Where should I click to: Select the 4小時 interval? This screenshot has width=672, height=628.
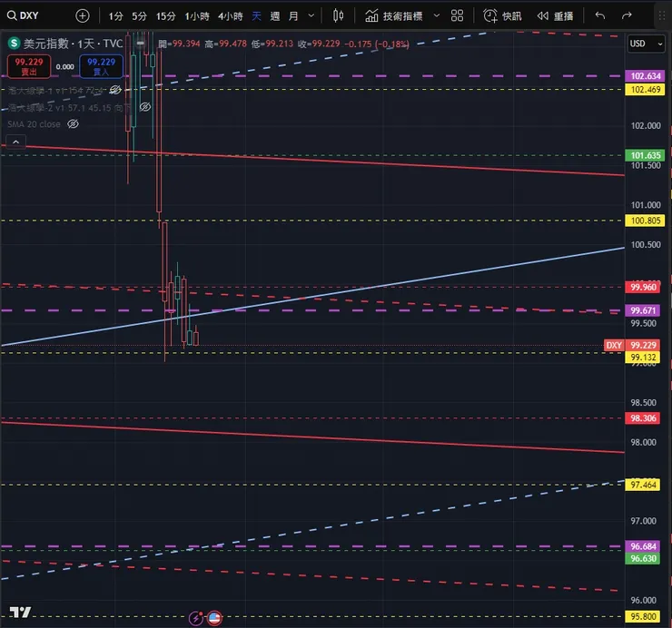(x=231, y=16)
